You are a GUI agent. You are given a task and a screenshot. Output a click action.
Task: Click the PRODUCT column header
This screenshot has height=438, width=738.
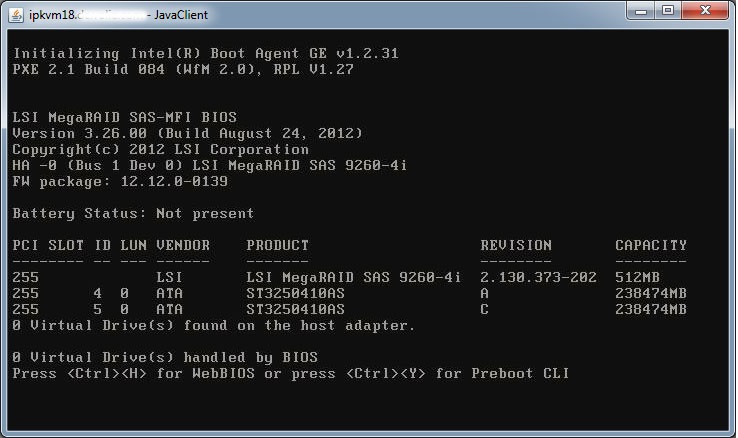[278, 245]
